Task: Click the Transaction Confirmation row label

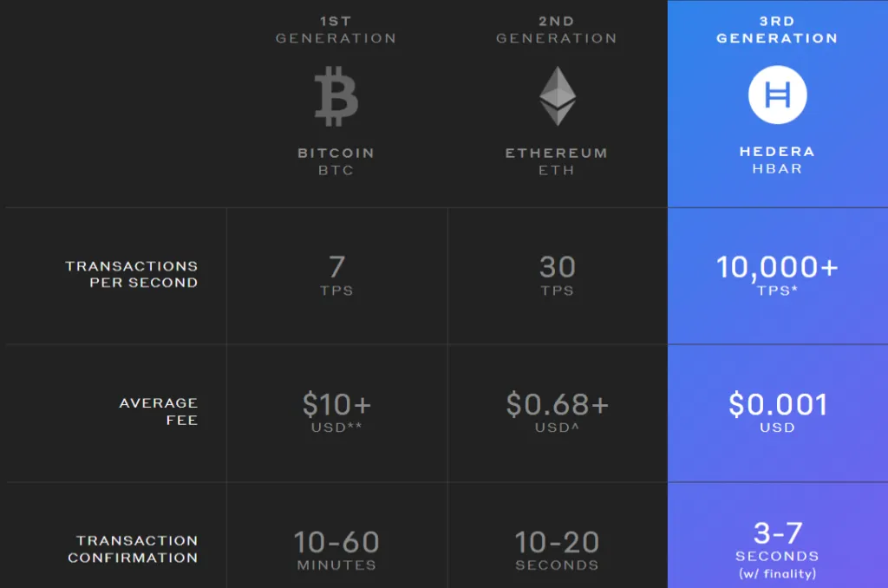Action: point(133,549)
